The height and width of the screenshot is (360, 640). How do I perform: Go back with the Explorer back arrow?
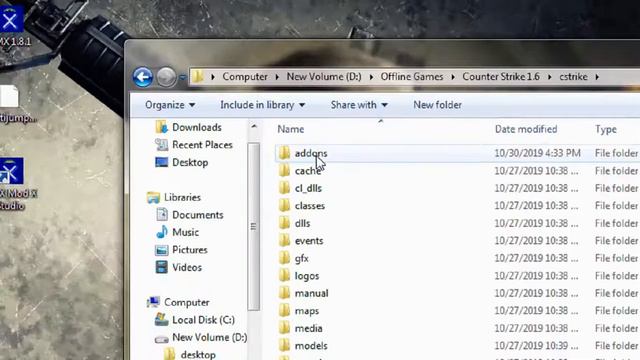tap(142, 77)
